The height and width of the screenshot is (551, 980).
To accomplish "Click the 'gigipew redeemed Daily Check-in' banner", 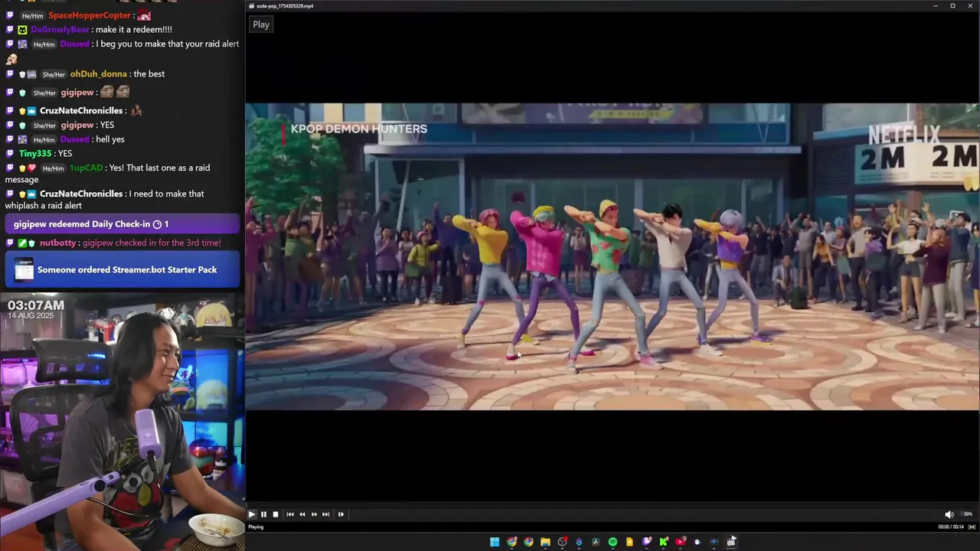I will (x=122, y=224).
